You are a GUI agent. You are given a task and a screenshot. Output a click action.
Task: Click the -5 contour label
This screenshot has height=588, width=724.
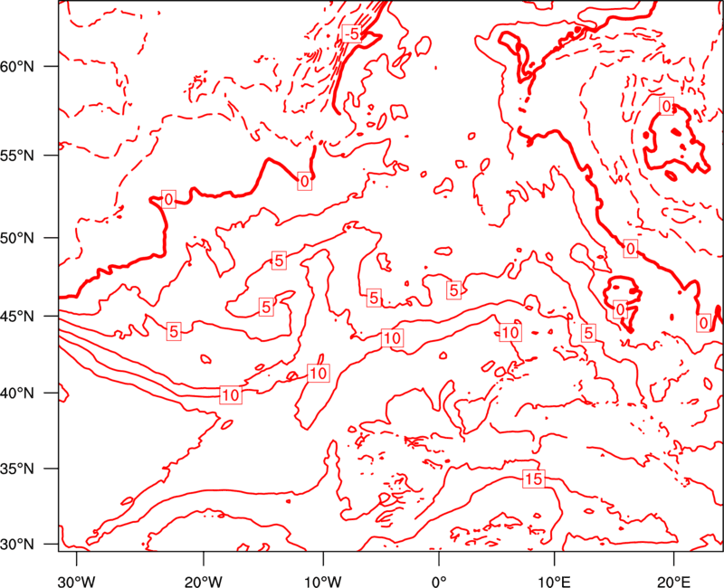(x=351, y=33)
